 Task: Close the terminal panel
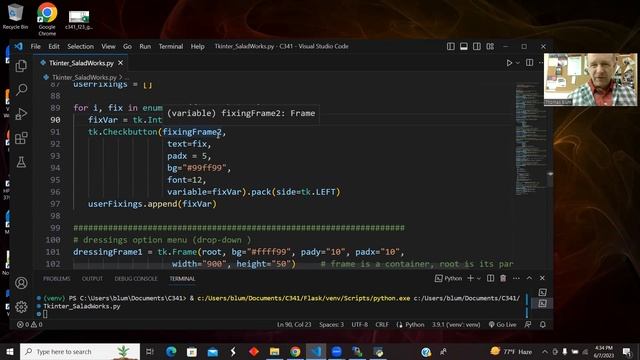point(542,278)
